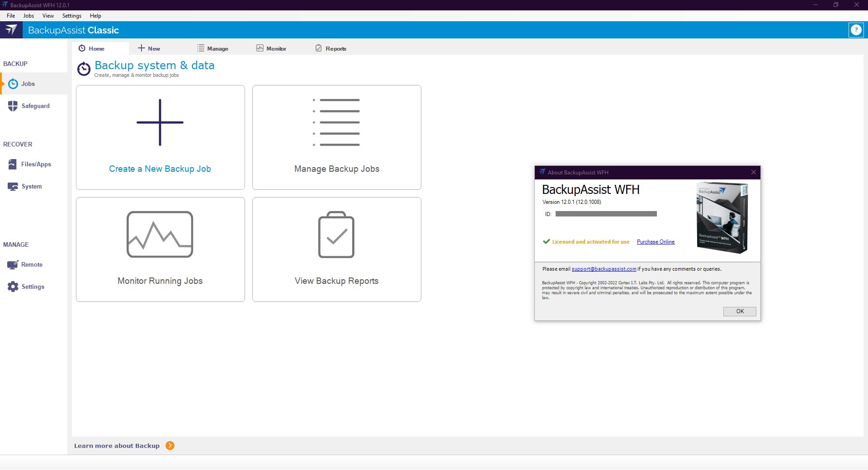
Task: Click the large plus icon for new job
Action: point(160,122)
